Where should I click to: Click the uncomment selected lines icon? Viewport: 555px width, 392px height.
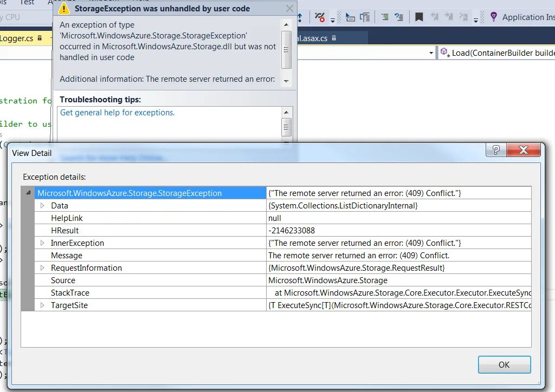[399, 17]
